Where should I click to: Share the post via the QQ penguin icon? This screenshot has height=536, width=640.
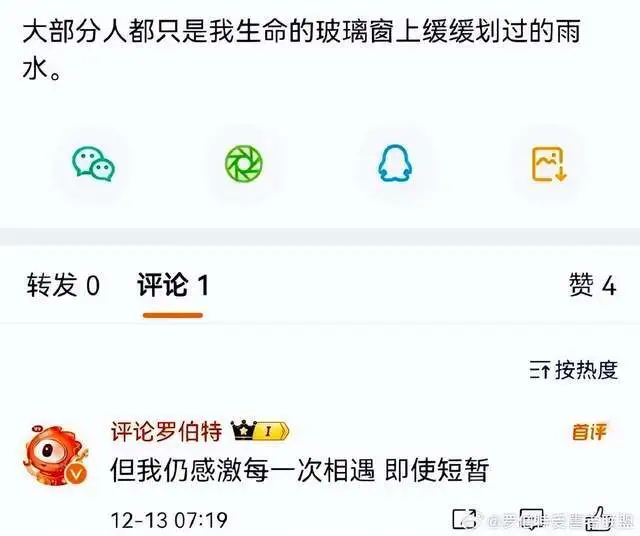coord(395,163)
